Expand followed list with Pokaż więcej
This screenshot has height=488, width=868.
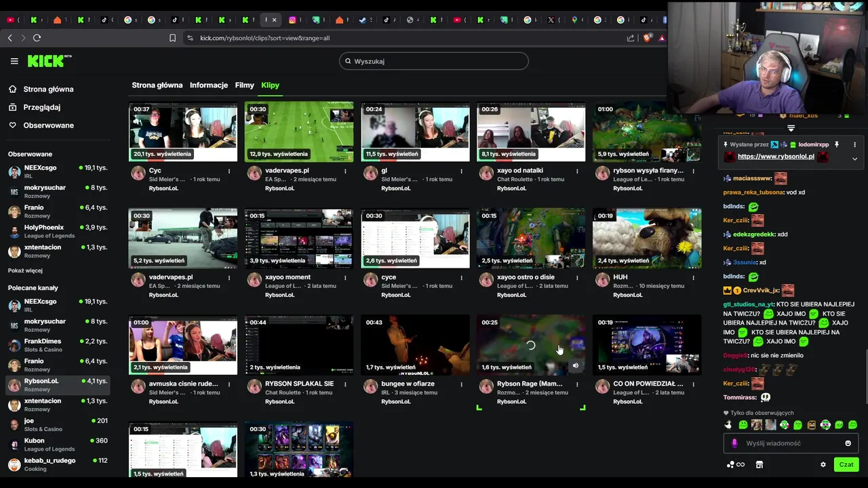coord(25,270)
